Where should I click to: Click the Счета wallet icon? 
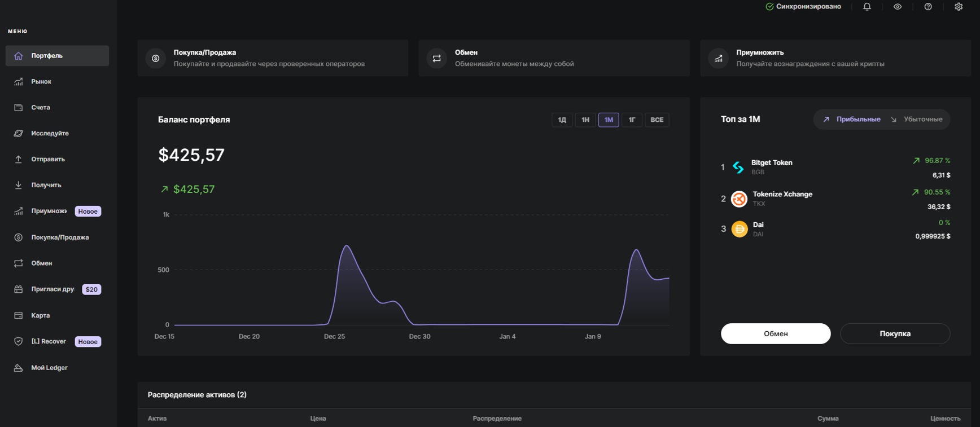[x=19, y=107]
